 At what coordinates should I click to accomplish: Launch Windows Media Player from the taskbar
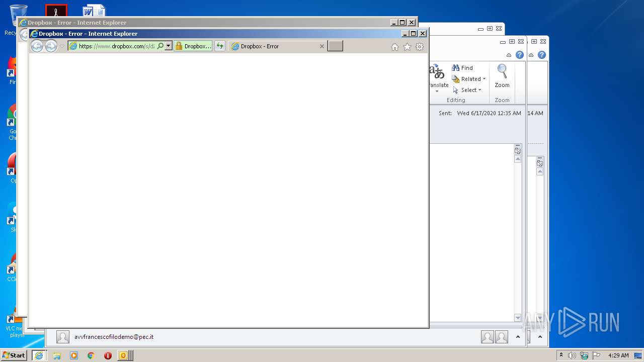[74, 355]
